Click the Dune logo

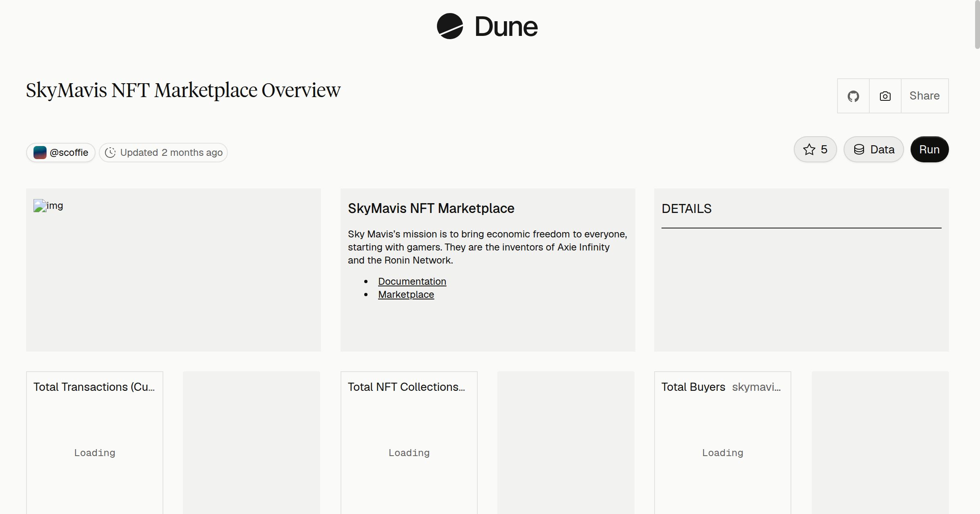pyautogui.click(x=487, y=27)
